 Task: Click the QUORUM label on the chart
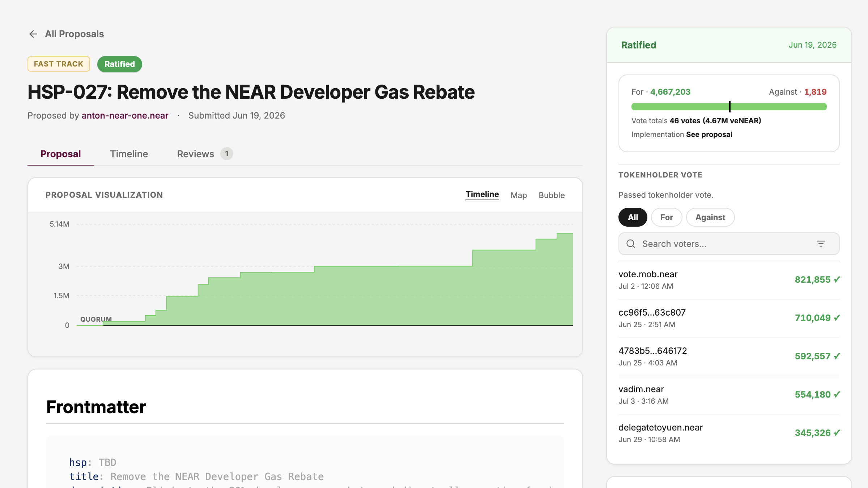(x=96, y=320)
